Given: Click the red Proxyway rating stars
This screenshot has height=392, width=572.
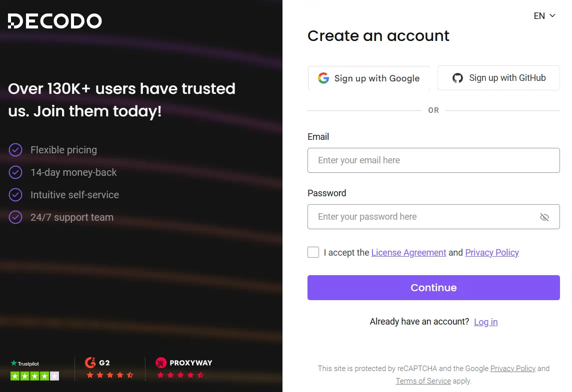Looking at the screenshot, I should (x=180, y=376).
